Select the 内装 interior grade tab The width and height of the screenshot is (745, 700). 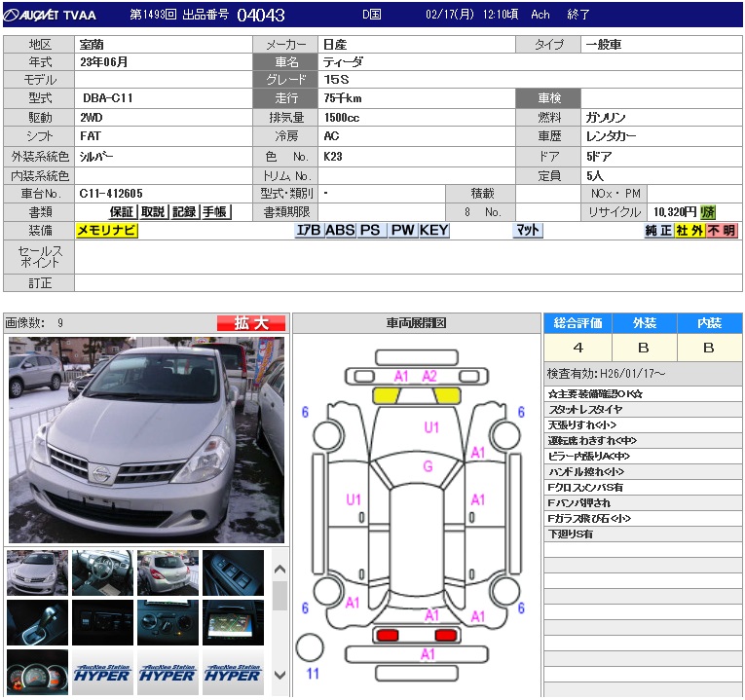709,323
